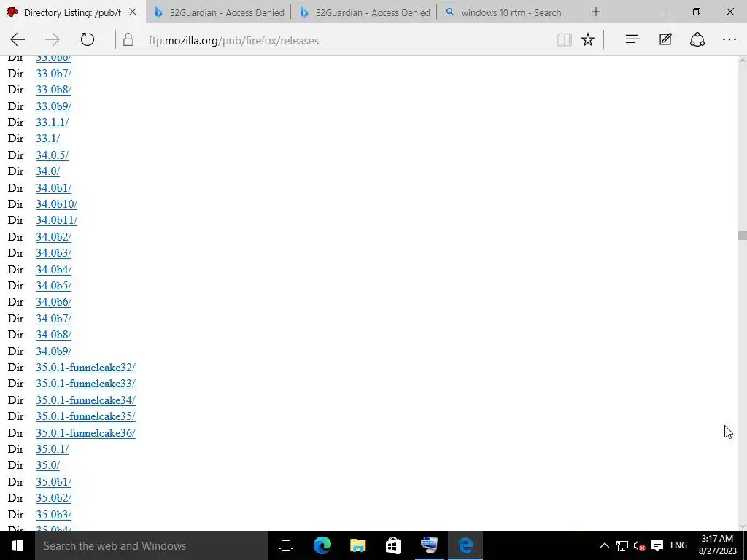The width and height of the screenshot is (747, 560).
Task: Open the 34.0b9/ directory link
Action: [54, 351]
